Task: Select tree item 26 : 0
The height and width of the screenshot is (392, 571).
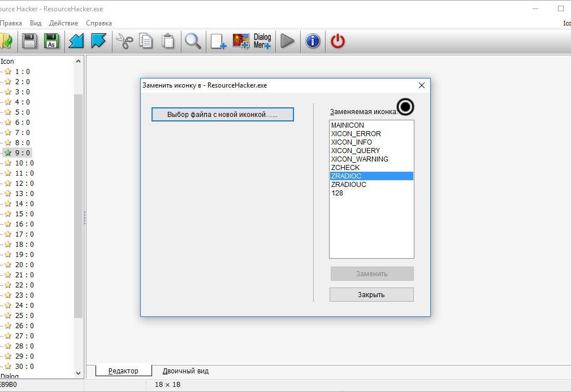Action: [24, 326]
